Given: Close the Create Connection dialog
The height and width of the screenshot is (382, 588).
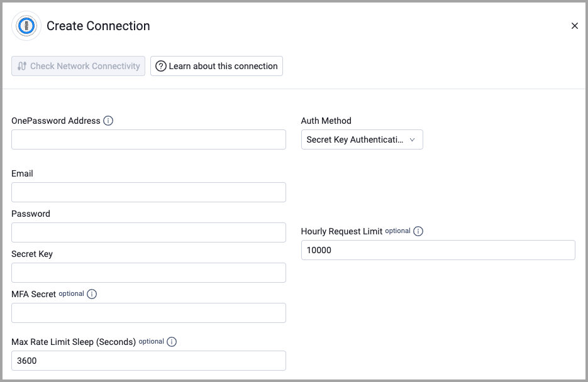Looking at the screenshot, I should click(x=575, y=26).
